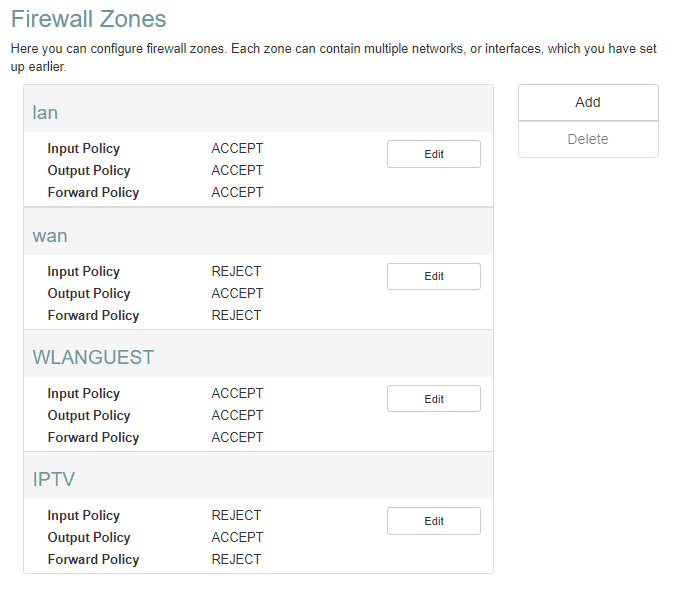
Task: Click wan Input Policy REJECT value
Action: (236, 271)
